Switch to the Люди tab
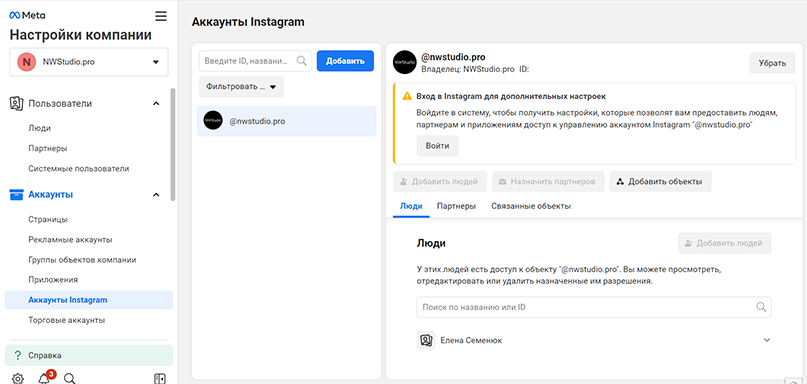Screen dimensions: 807x384 (411, 206)
